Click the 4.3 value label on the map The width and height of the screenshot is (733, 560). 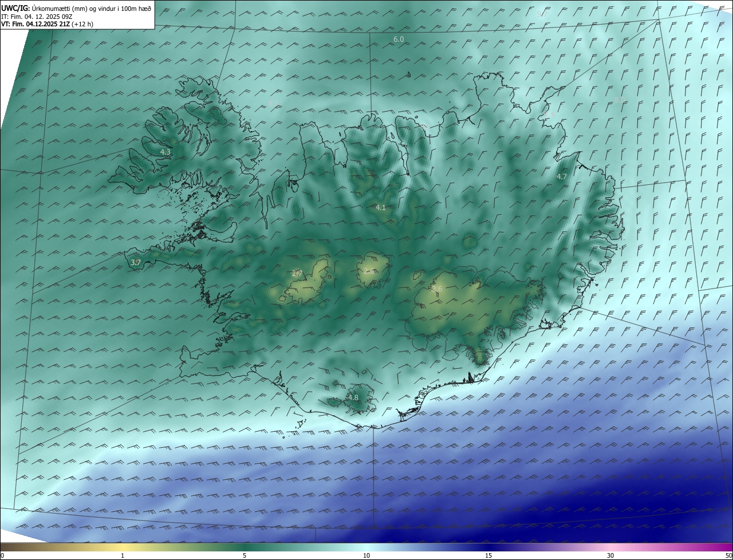click(x=165, y=152)
